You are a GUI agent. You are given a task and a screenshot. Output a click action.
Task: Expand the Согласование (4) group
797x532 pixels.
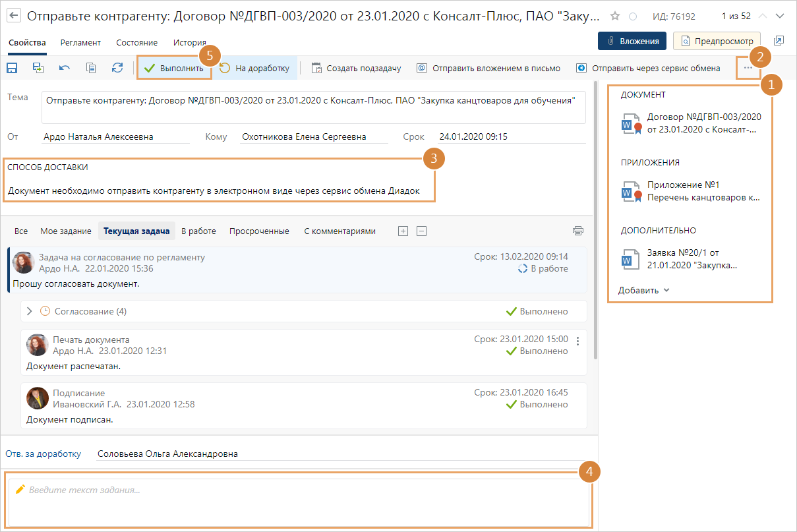click(30, 311)
